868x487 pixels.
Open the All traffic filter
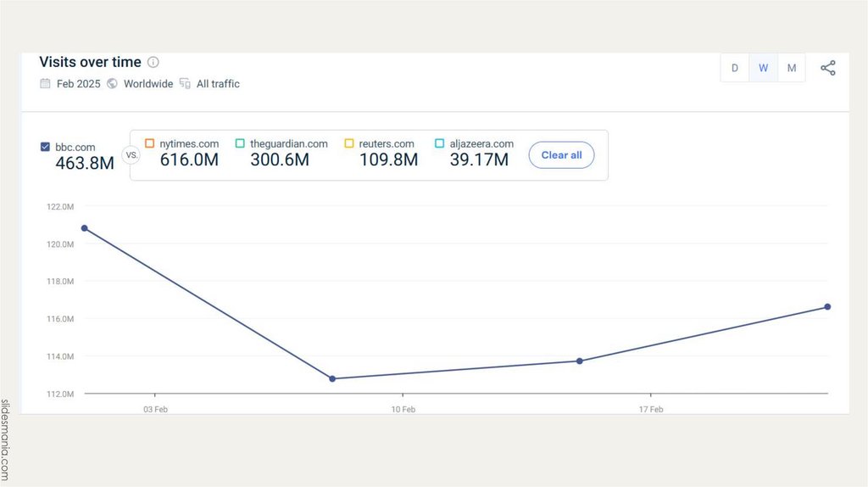pyautogui.click(x=218, y=84)
